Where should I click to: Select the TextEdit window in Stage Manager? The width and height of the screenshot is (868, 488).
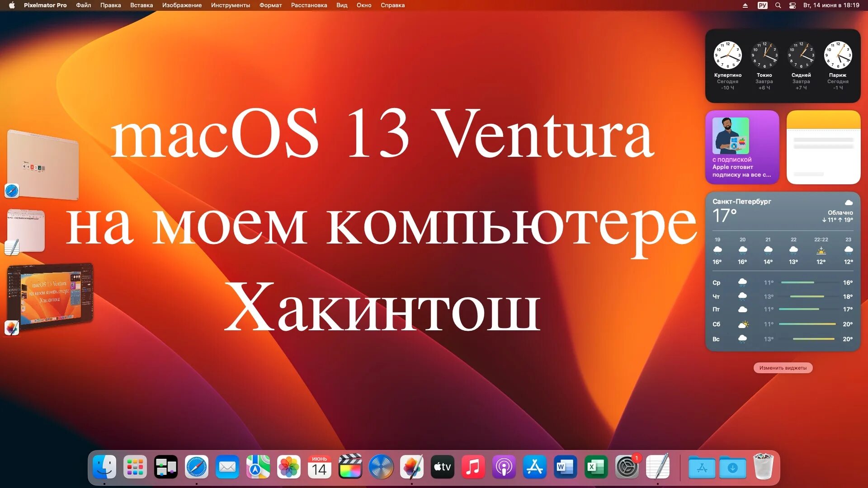26,230
